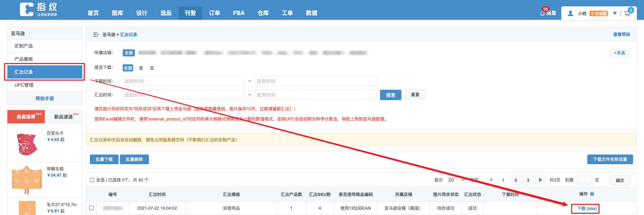This screenshot has height=215, width=644.
Task: Check the 全选 checkbox
Action: click(92, 180)
